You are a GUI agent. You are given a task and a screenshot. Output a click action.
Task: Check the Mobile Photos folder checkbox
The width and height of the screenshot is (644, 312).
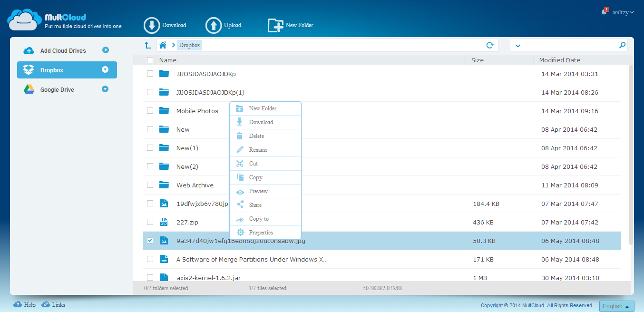tap(150, 111)
